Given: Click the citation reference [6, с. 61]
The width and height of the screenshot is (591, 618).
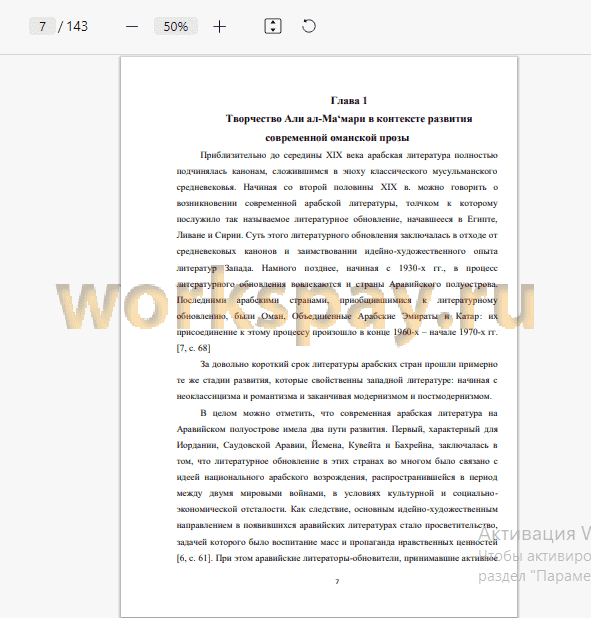Looking at the screenshot, I should (194, 558).
